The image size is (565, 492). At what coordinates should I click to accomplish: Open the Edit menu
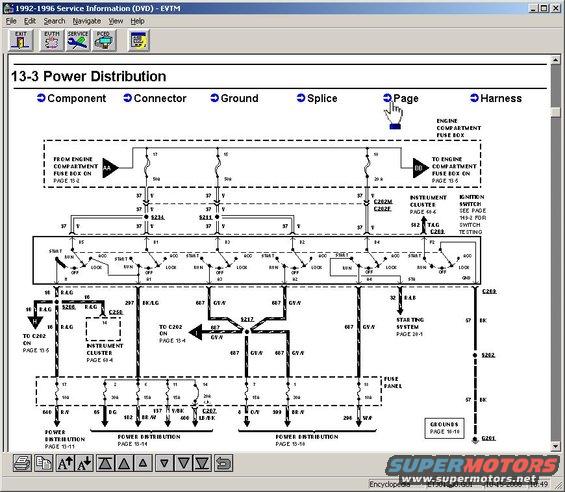[x=30, y=21]
